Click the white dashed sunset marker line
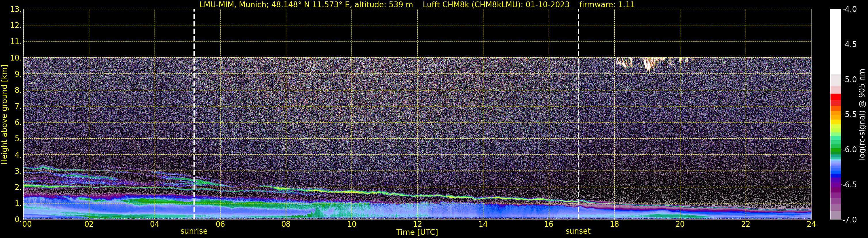 point(578,114)
